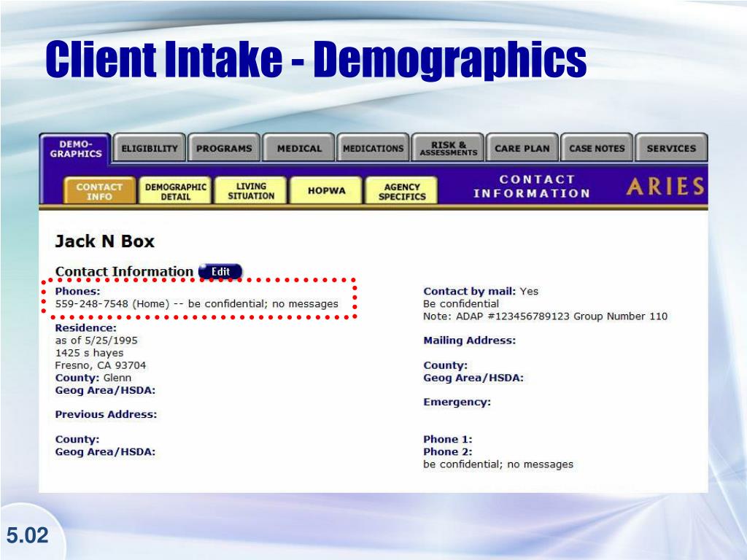Open the Programs tab
The height and width of the screenshot is (560, 747).
[x=224, y=148]
